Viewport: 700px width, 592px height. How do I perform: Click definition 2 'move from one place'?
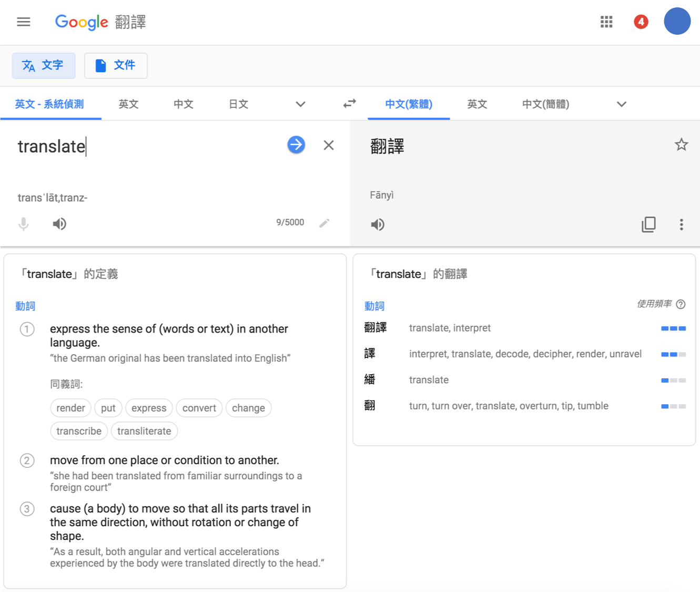pos(165,460)
